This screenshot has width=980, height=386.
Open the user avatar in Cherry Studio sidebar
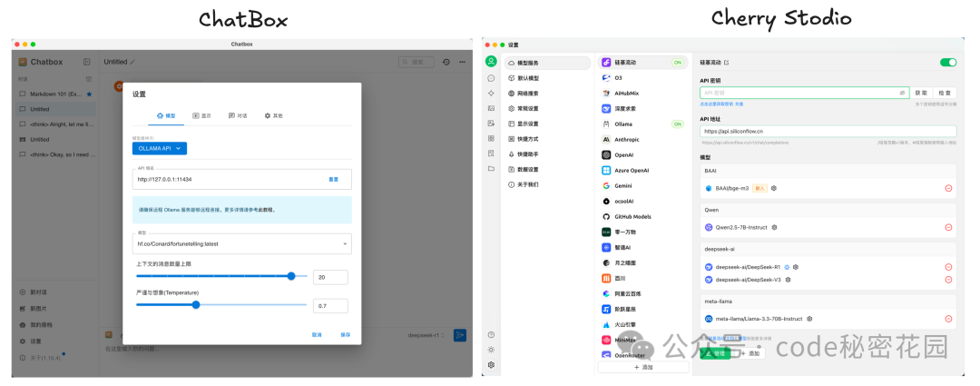click(x=491, y=62)
